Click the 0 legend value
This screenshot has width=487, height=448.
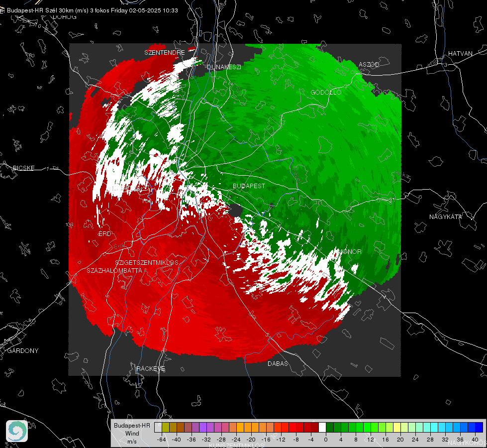pos(325,440)
